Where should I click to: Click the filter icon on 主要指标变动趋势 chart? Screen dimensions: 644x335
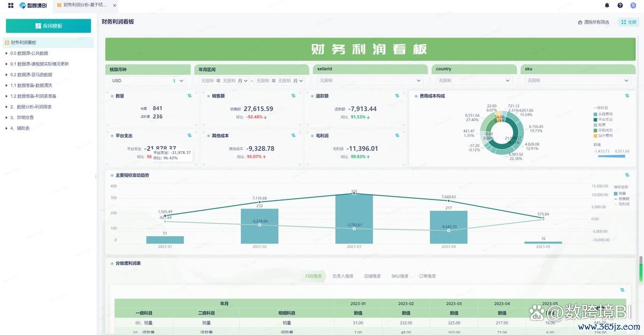(627, 175)
